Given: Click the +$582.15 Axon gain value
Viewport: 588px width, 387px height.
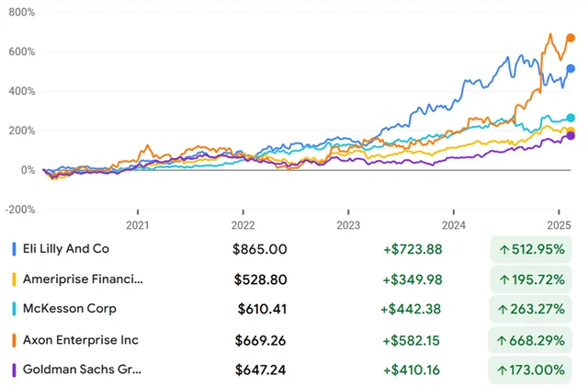Looking at the screenshot, I should [411, 341].
